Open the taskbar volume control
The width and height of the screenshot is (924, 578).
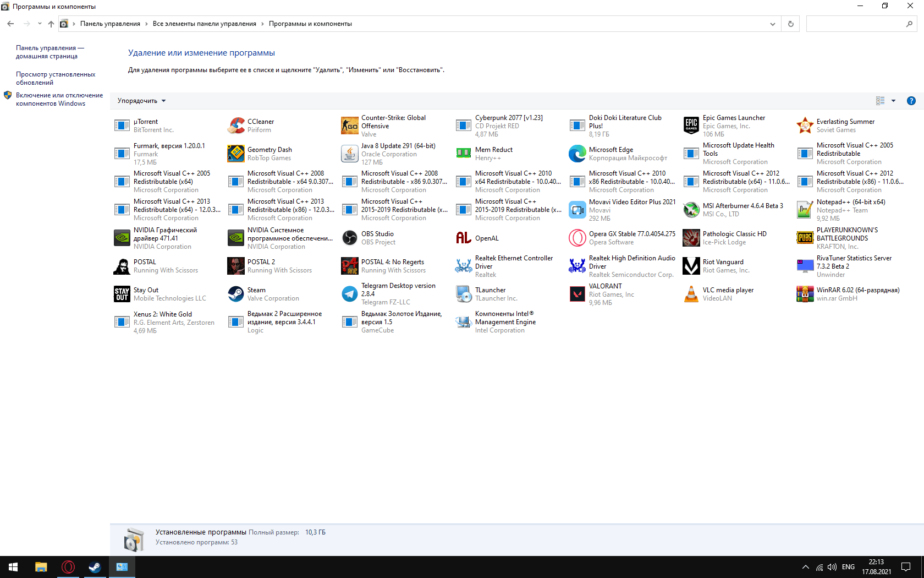pyautogui.click(x=832, y=567)
